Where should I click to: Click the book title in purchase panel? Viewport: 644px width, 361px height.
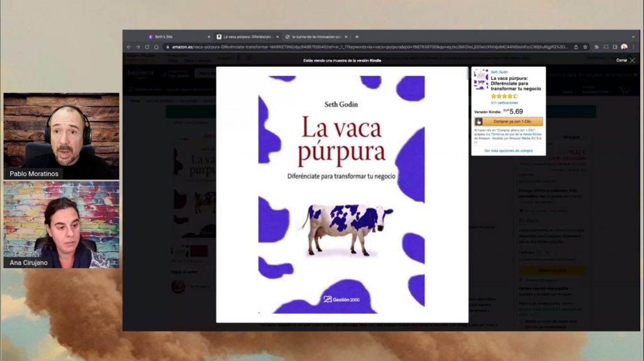click(x=516, y=84)
